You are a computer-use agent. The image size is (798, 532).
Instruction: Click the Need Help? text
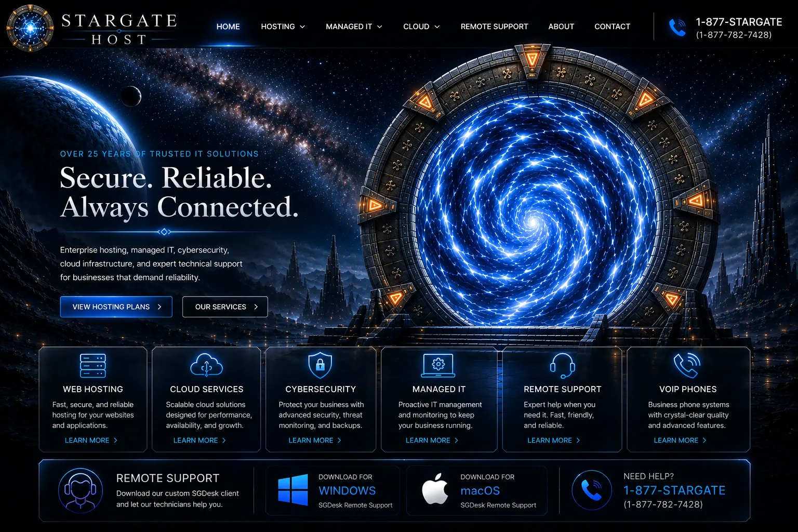(648, 476)
